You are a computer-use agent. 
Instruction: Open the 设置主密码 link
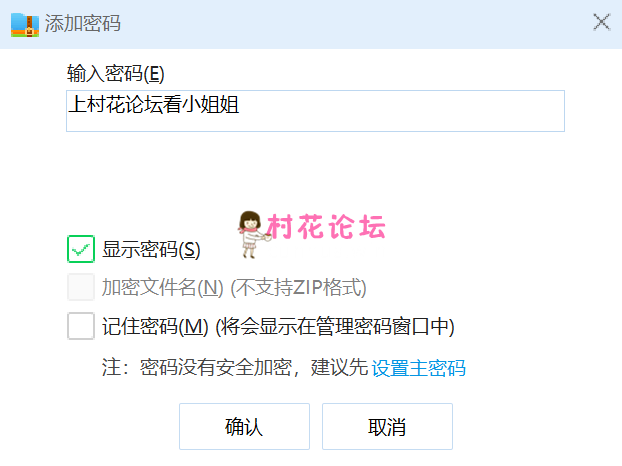419,368
